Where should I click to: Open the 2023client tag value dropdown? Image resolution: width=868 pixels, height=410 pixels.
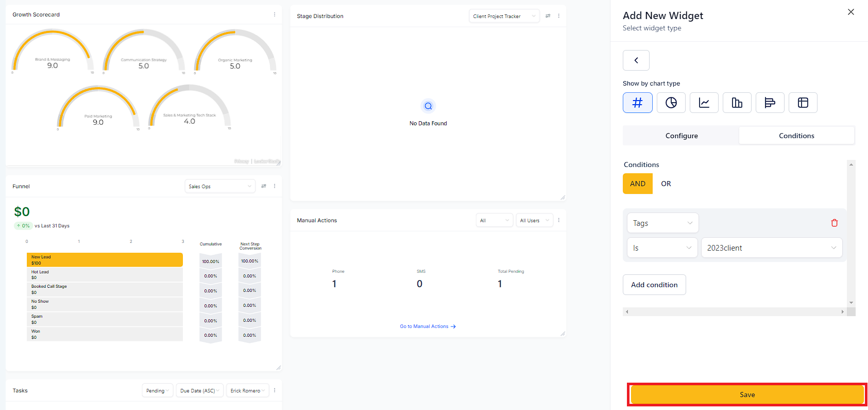tap(772, 248)
